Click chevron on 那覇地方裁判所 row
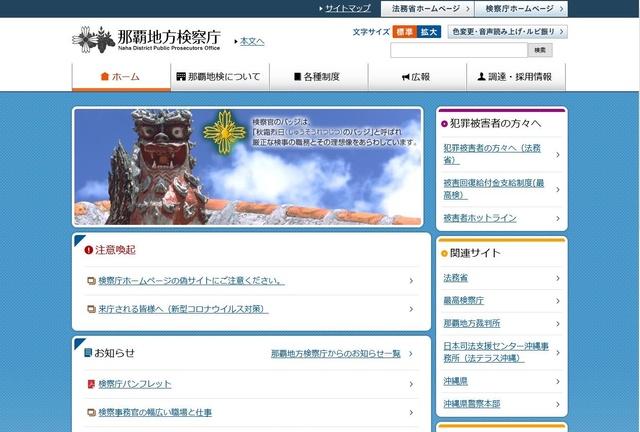Viewport: 640px width, 432px height. [x=558, y=324]
